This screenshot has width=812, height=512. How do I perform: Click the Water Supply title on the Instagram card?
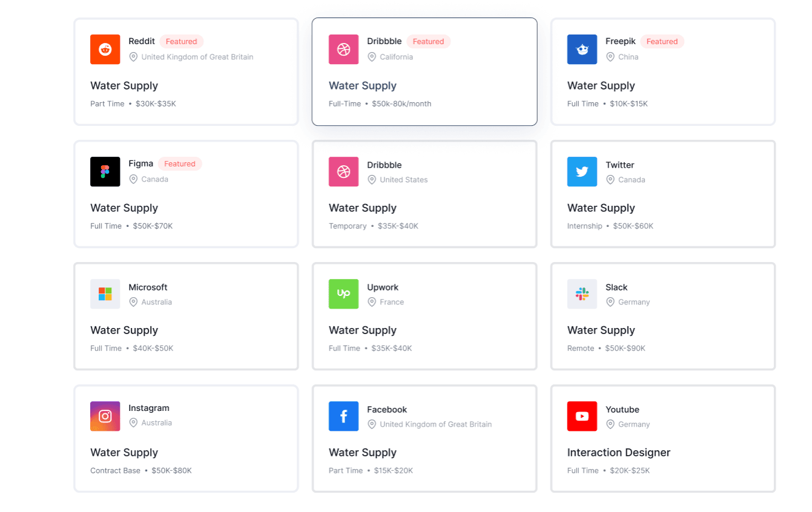tap(124, 453)
